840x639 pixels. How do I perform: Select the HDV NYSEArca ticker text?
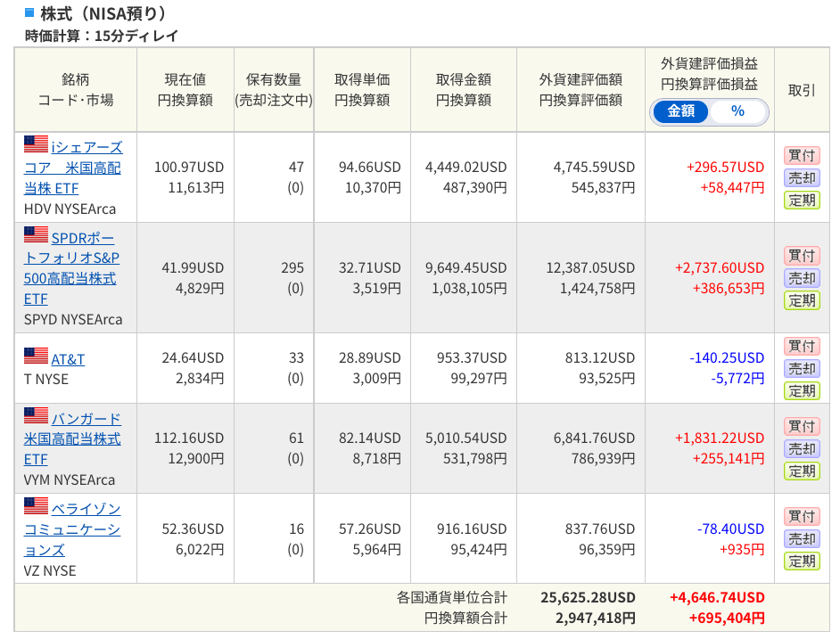[x=70, y=209]
